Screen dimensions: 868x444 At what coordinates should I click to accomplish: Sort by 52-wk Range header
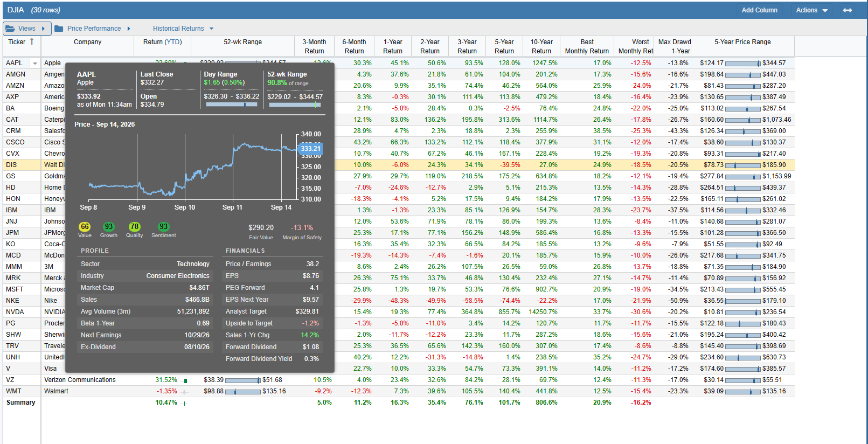point(242,42)
